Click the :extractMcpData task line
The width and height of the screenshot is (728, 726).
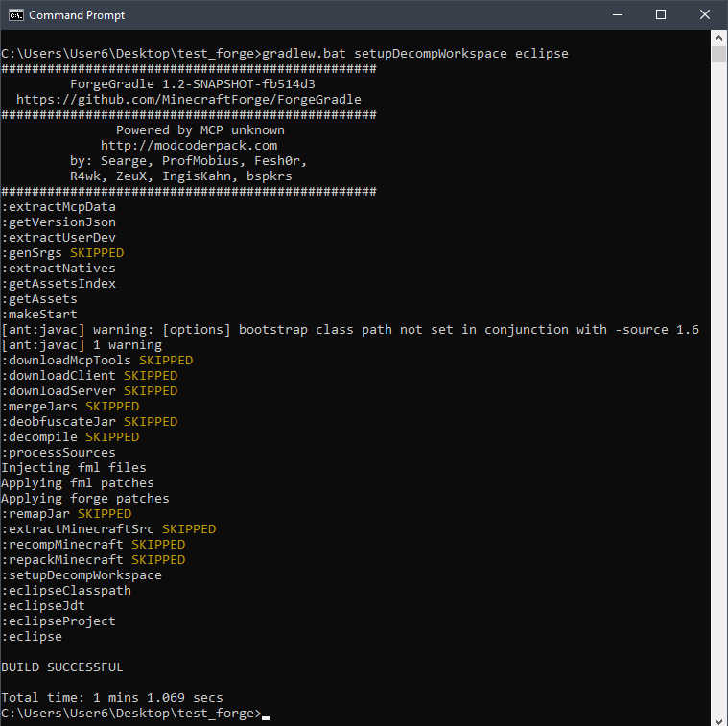coord(59,206)
